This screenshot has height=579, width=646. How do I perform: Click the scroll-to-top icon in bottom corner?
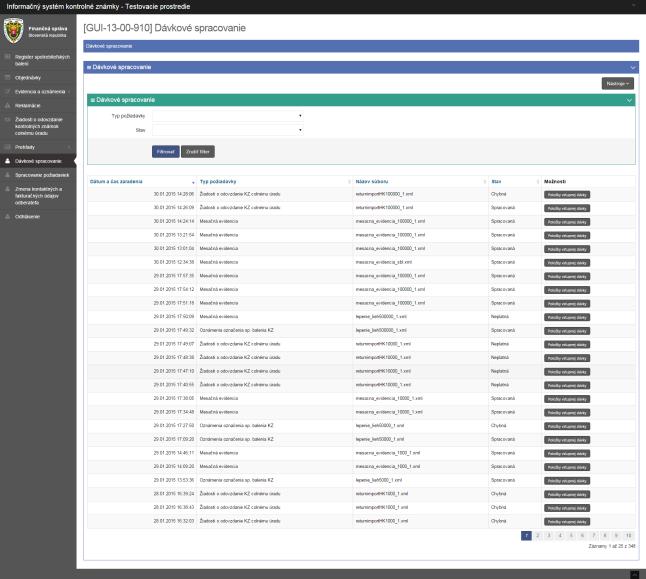tap(634, 574)
